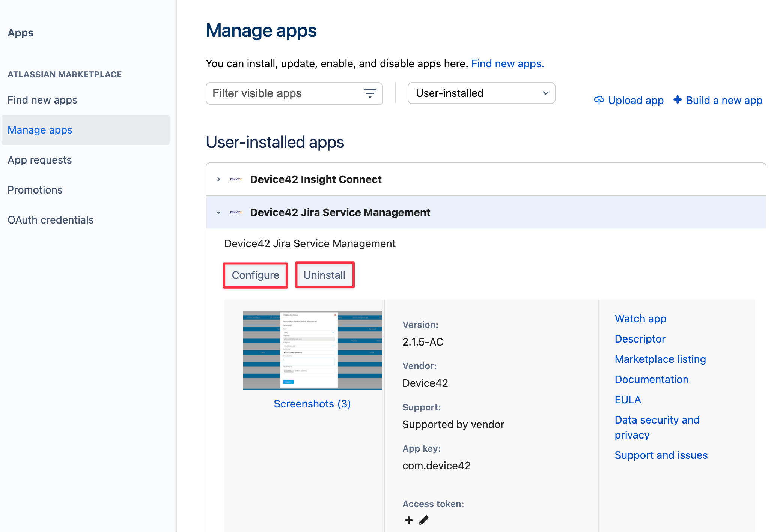Add an access token using the plus icon
The image size is (774, 532).
pos(408,520)
